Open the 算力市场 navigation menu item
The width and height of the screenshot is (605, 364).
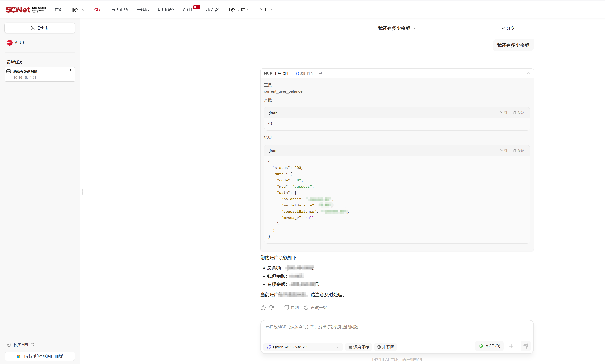(x=119, y=10)
